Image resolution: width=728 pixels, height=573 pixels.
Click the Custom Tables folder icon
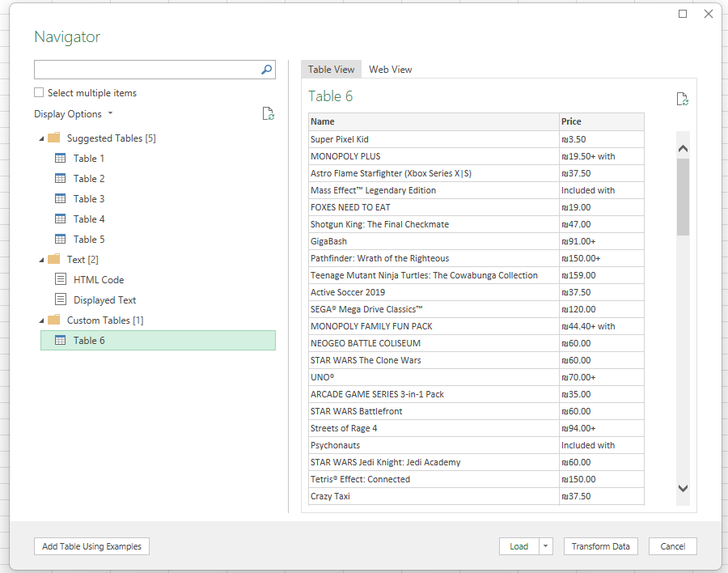coord(53,320)
